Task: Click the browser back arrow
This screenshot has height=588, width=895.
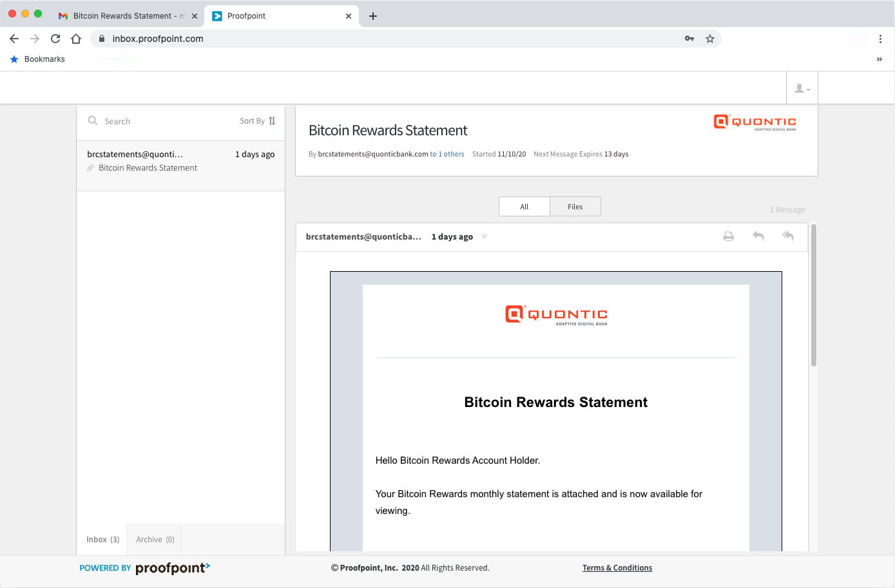Action: tap(14, 39)
